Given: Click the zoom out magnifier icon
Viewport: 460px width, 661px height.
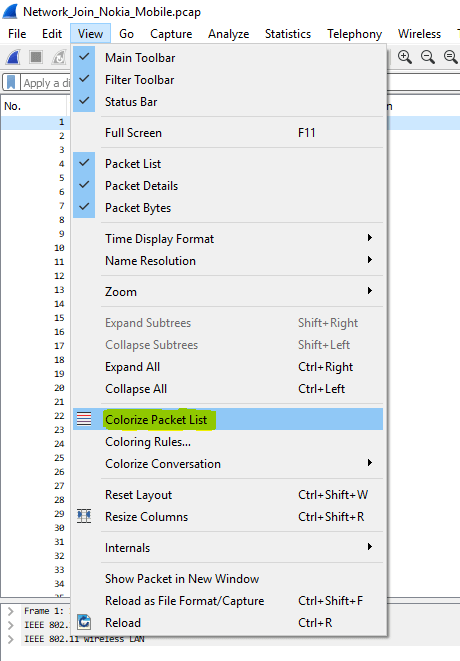Looking at the screenshot, I should pos(428,57).
